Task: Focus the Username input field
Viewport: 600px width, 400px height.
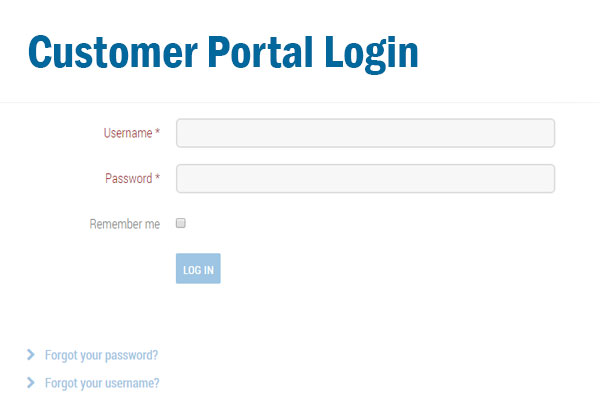Action: click(365, 133)
